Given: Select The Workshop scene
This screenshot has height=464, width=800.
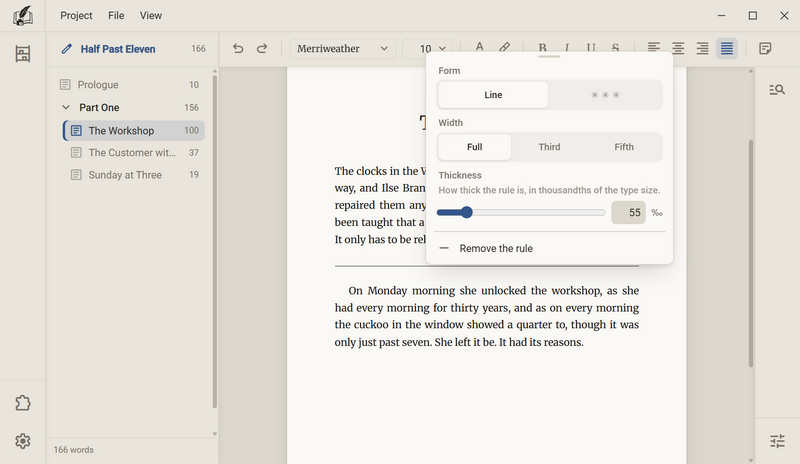Looking at the screenshot, I should tap(134, 131).
